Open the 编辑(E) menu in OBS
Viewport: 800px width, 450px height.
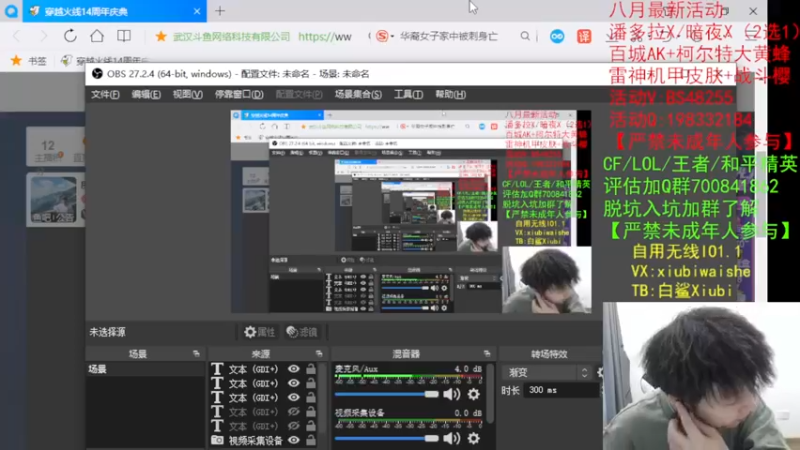pyautogui.click(x=146, y=94)
